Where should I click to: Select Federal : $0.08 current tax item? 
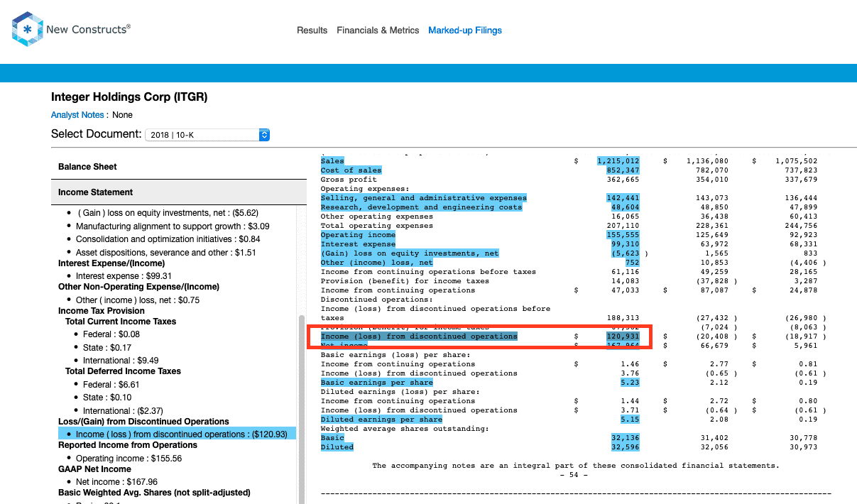click(111, 334)
